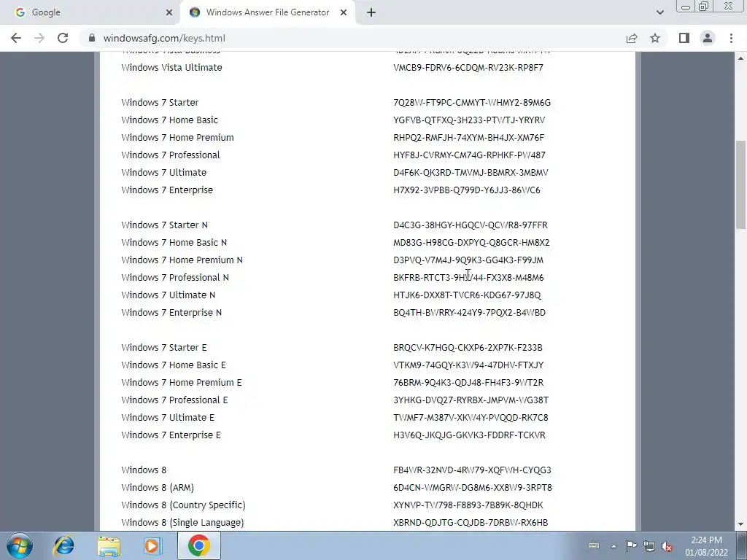747x560 pixels.
Task: Open the Chrome profile avatar
Action: point(708,38)
